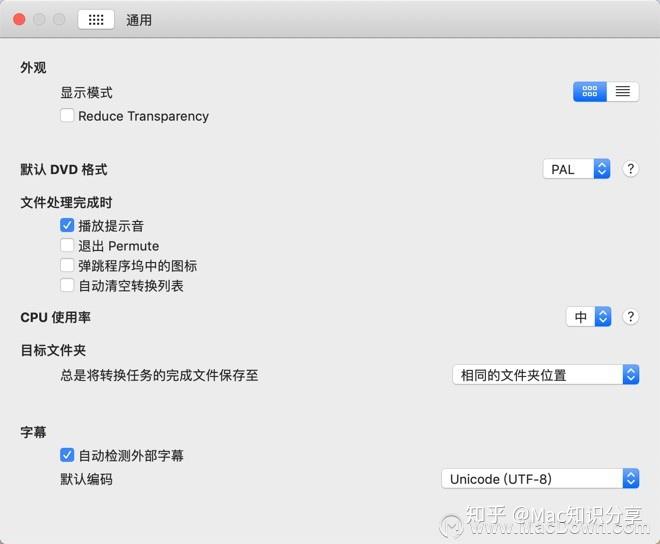
Task: Click the yellow minimize window button
Action: 39,19
